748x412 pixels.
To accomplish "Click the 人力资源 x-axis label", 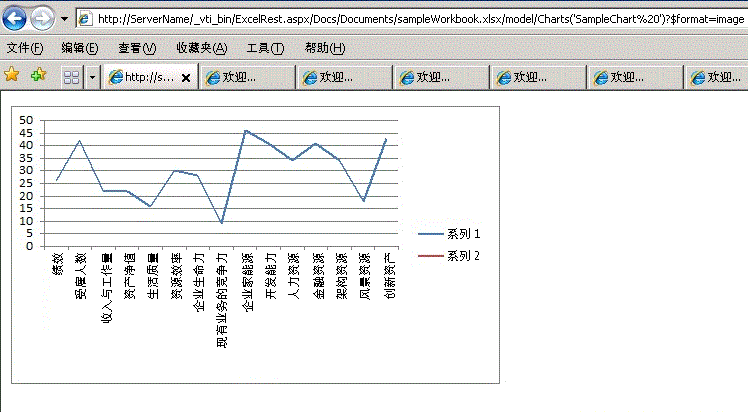I will click(x=294, y=276).
